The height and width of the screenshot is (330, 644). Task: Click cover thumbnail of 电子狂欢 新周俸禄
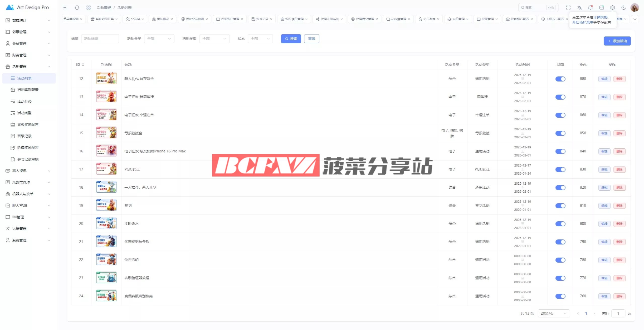(x=106, y=97)
